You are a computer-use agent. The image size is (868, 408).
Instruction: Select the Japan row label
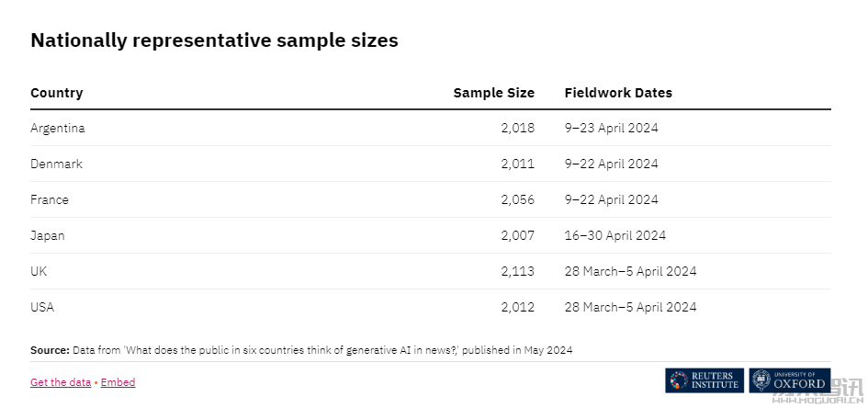(48, 235)
